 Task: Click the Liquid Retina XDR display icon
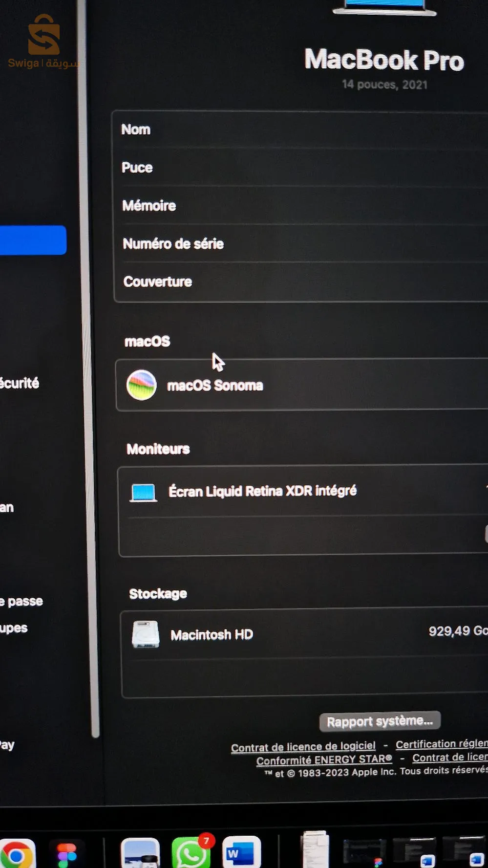(143, 492)
